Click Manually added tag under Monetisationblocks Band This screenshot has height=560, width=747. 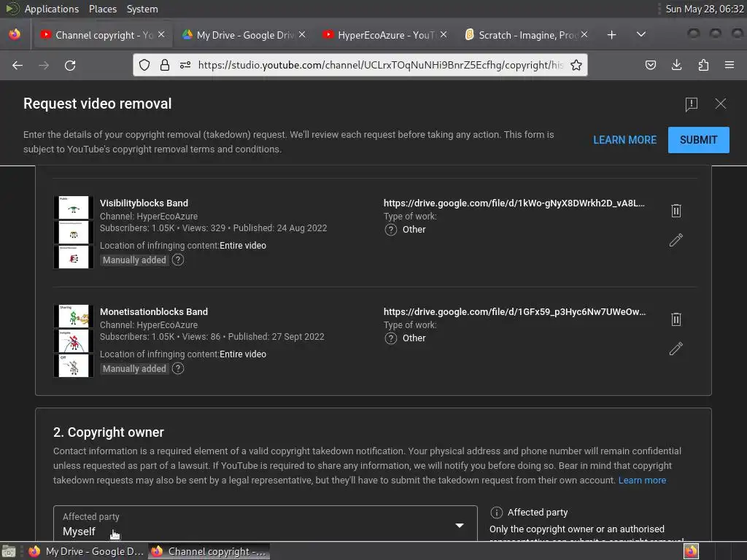(x=134, y=368)
